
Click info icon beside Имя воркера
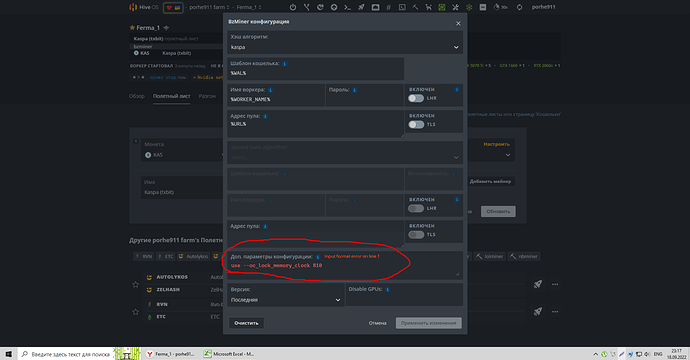tap(270, 90)
